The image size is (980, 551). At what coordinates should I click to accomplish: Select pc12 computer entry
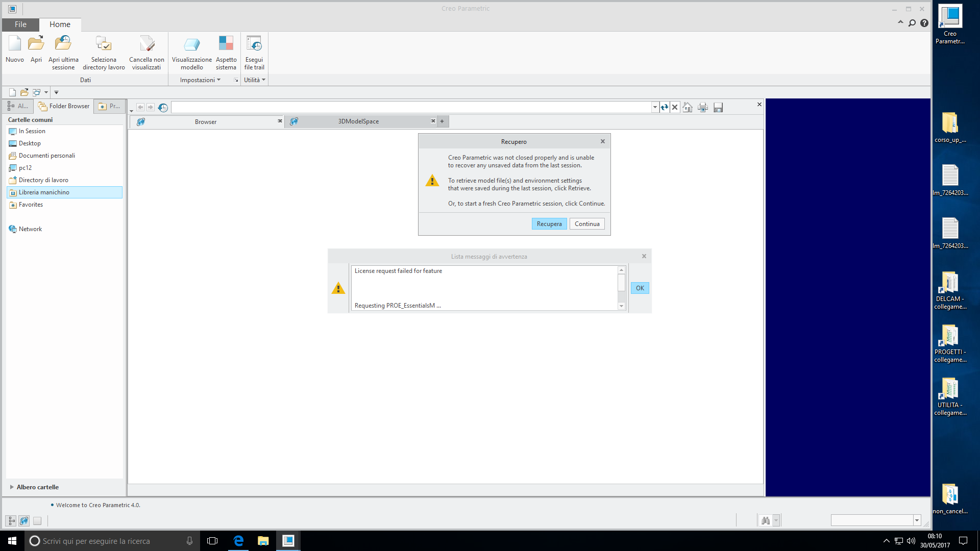coord(25,168)
